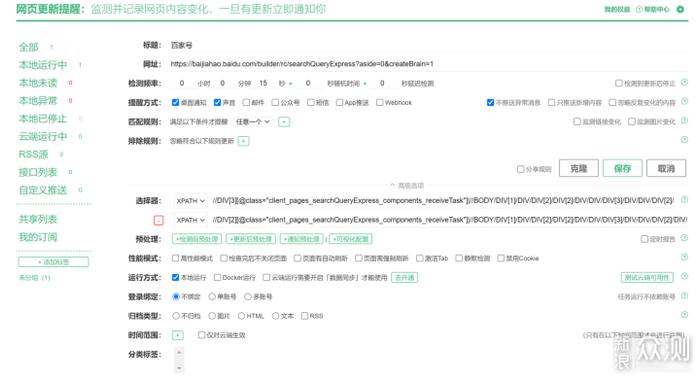Viewport: 700px width, 379px height.
Task: Show the 本地运行中 task list
Action: (x=43, y=65)
